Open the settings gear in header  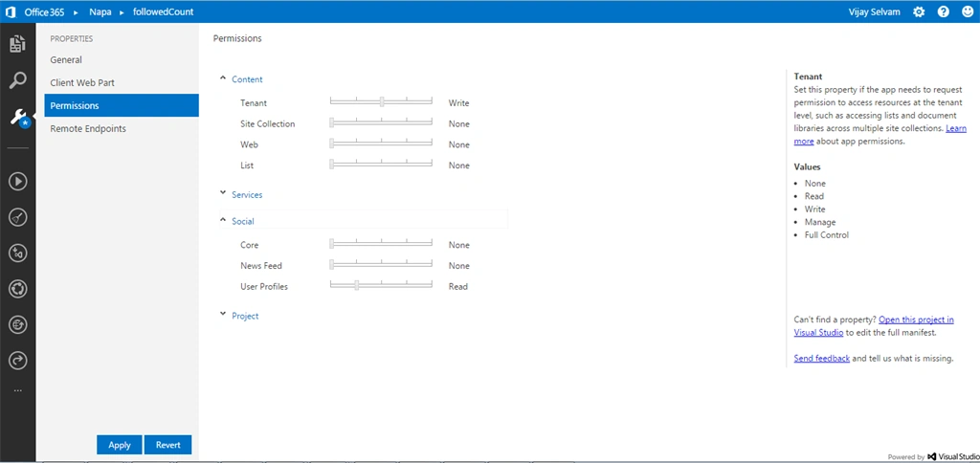coord(918,11)
